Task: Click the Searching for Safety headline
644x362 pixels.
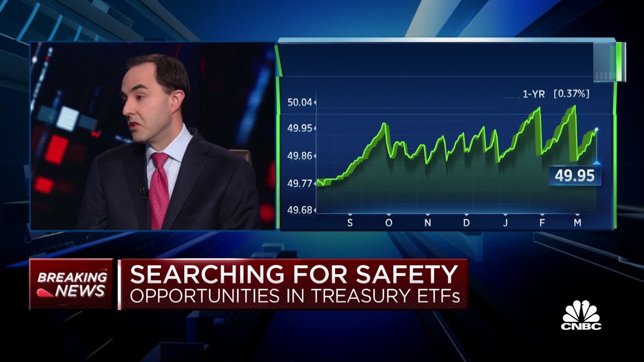Action: (294, 274)
